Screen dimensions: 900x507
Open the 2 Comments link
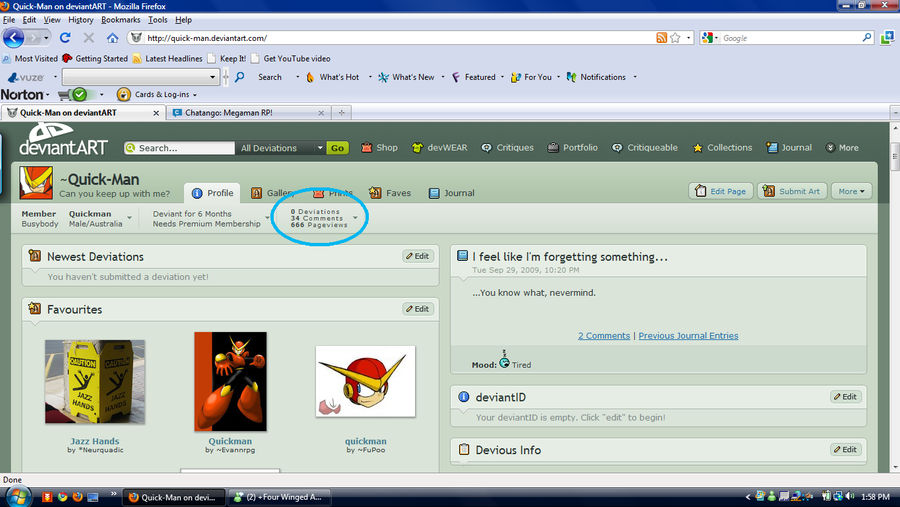(604, 335)
